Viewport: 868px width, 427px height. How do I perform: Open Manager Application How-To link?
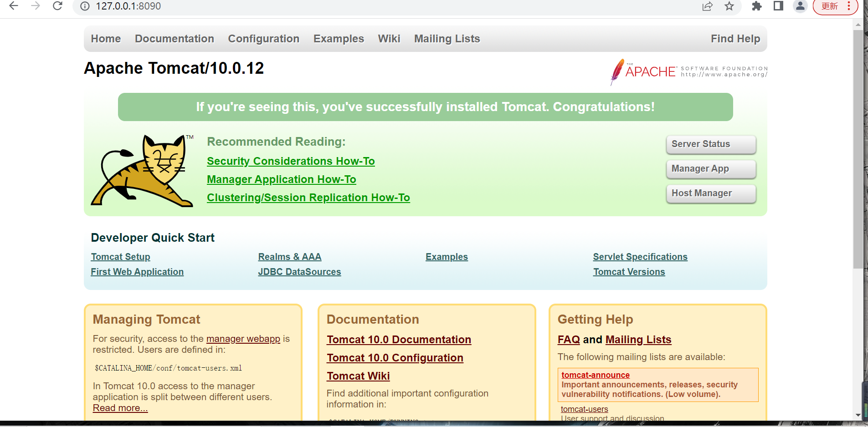click(282, 179)
